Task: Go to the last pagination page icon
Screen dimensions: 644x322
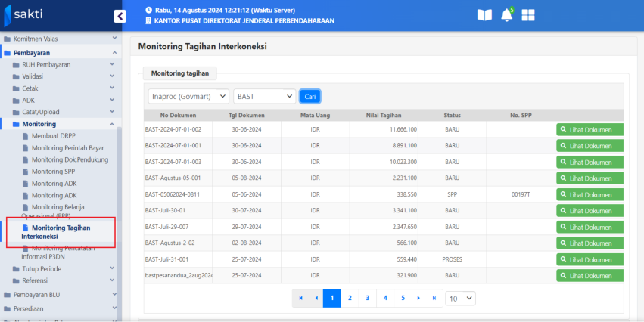Action: [x=434, y=299]
